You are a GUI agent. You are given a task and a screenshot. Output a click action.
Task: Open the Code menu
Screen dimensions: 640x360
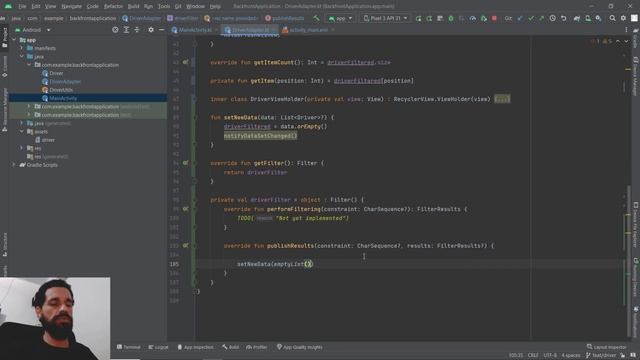[93, 7]
